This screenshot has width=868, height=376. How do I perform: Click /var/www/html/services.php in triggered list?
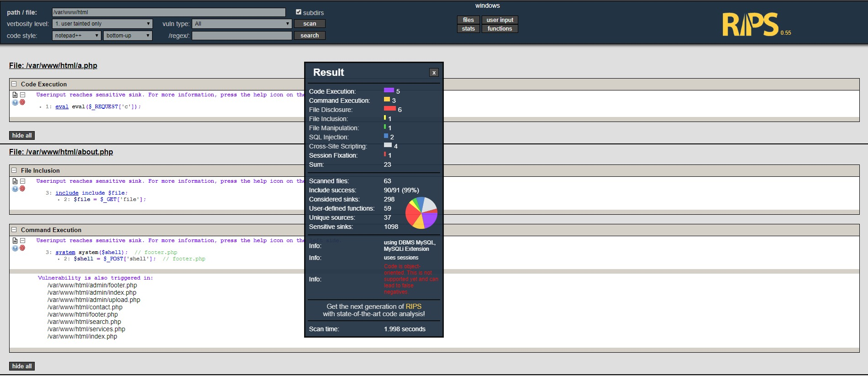[86, 329]
